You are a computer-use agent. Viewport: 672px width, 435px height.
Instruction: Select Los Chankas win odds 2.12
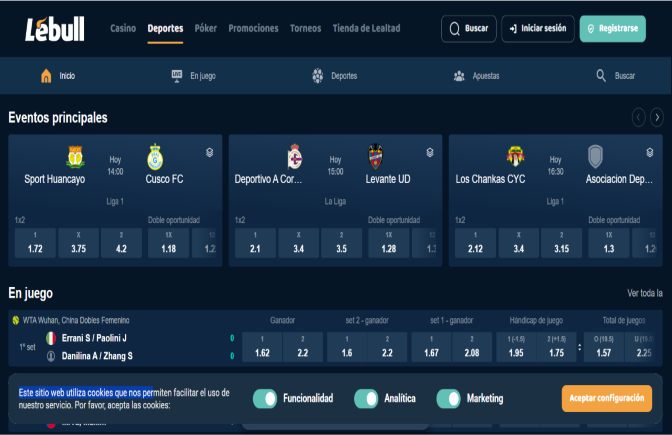(x=476, y=243)
